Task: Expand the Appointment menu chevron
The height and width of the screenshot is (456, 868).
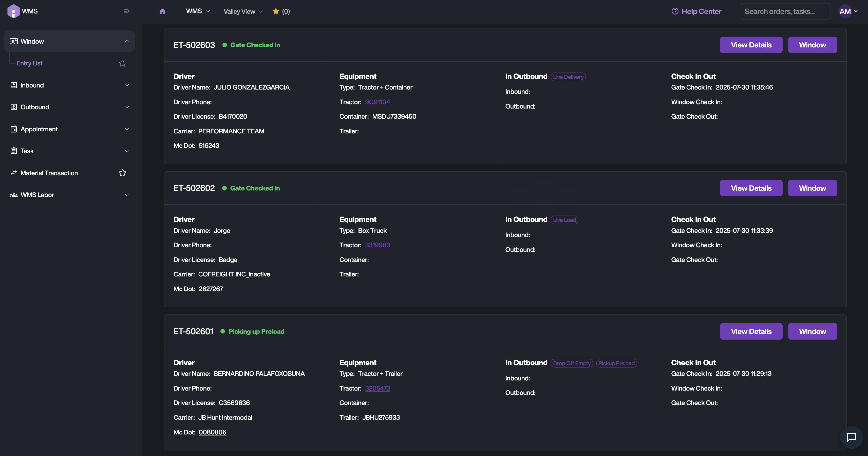Action: (x=127, y=129)
